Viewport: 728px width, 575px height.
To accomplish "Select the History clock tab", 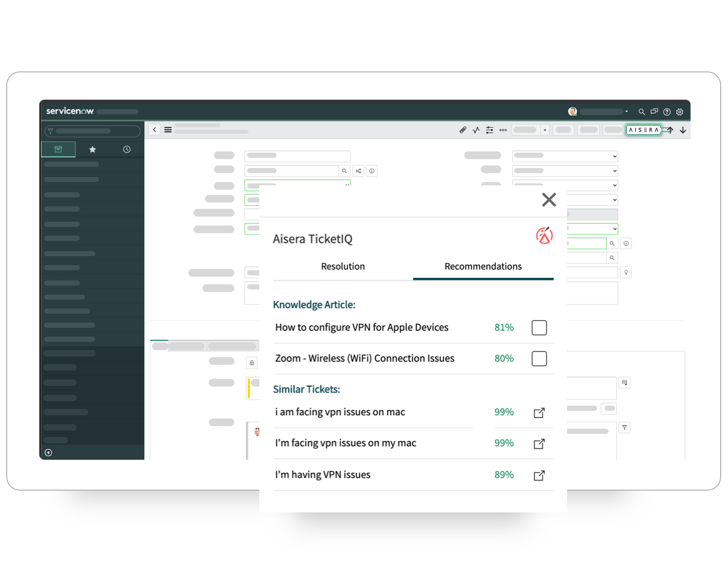I will tap(126, 149).
